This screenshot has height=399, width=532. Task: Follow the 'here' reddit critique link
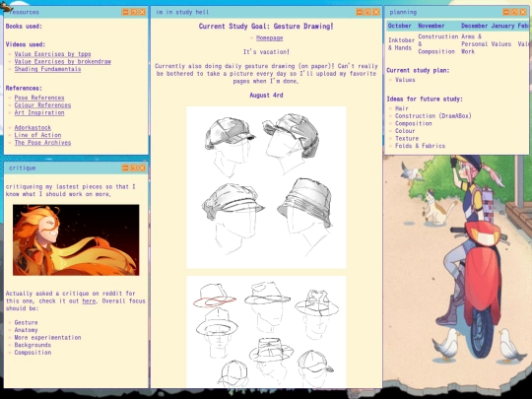click(89, 300)
